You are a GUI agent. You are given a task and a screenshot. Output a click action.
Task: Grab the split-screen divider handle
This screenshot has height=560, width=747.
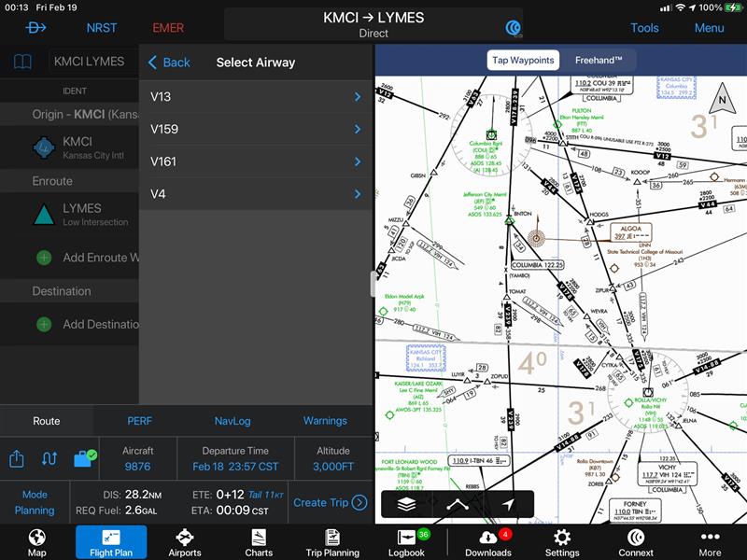point(373,285)
